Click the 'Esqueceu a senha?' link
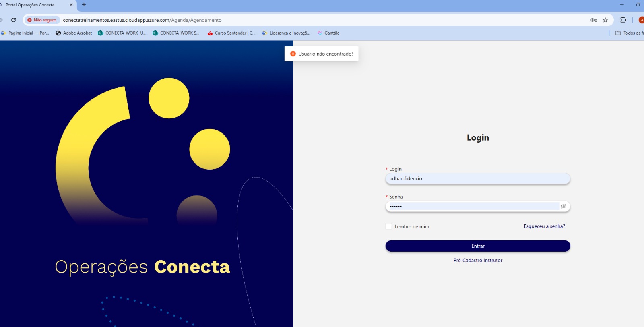Viewport: 644px width, 327px height. [544, 226]
